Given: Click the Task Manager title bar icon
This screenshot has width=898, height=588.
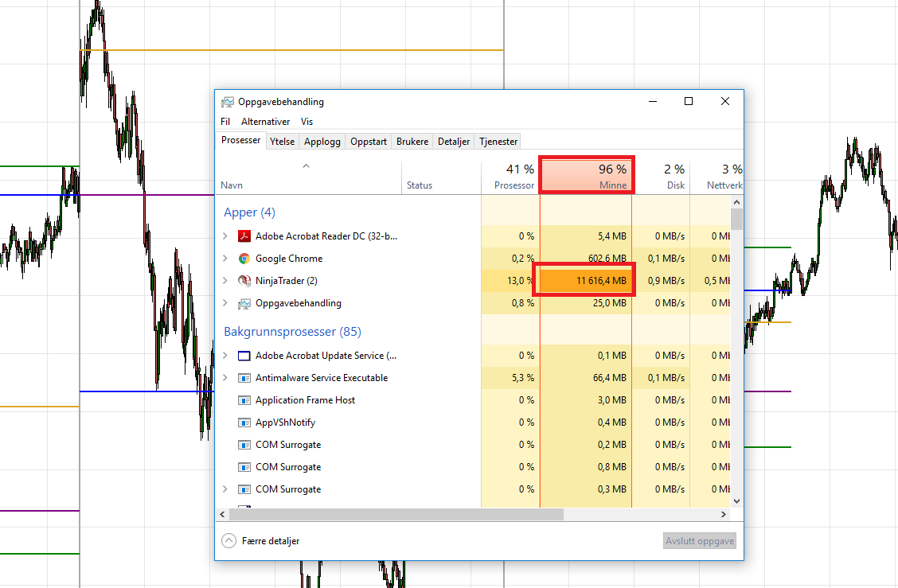Looking at the screenshot, I should pos(228,102).
